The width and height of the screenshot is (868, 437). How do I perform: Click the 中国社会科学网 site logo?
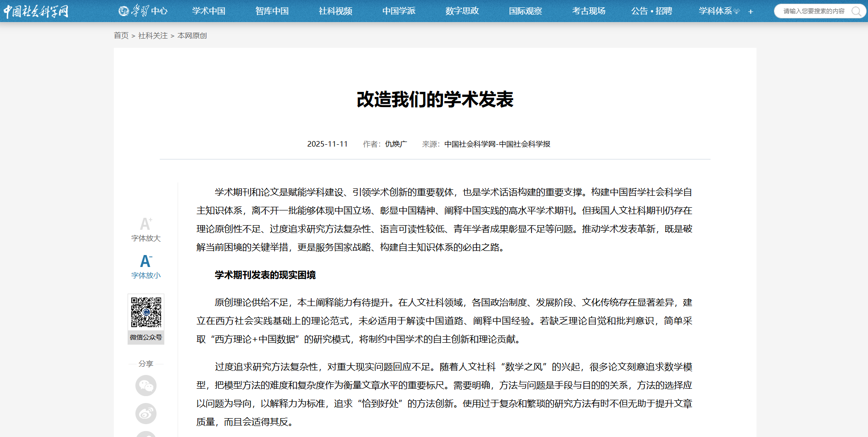pyautogui.click(x=36, y=11)
